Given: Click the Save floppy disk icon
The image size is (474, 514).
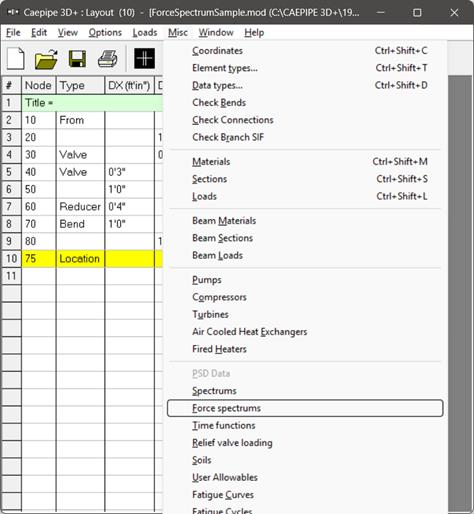Looking at the screenshot, I should tap(77, 59).
